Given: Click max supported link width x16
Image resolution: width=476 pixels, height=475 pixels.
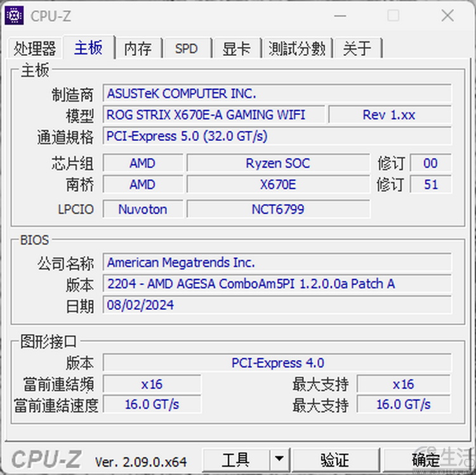Looking at the screenshot, I should click(x=404, y=384).
